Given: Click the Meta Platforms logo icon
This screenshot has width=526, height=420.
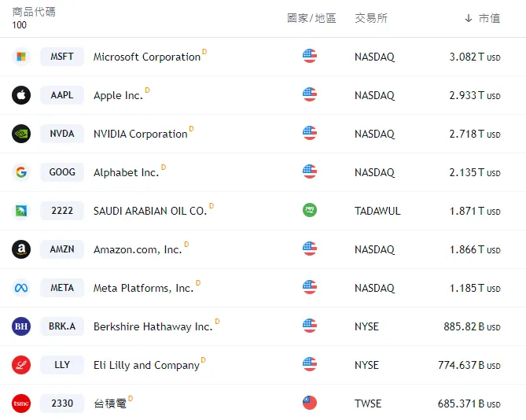Looking at the screenshot, I should point(21,288).
